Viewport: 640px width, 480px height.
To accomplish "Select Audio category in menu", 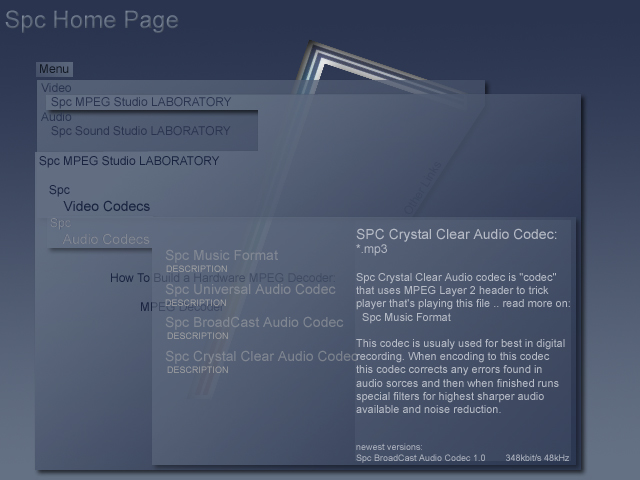I will tap(57, 117).
